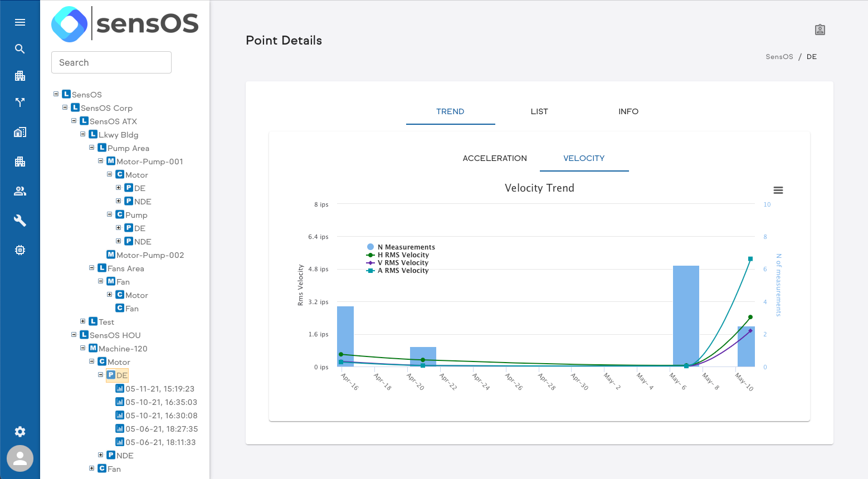868x479 pixels.
Task: Open the sensor chip sidebar icon
Action: pos(20,250)
